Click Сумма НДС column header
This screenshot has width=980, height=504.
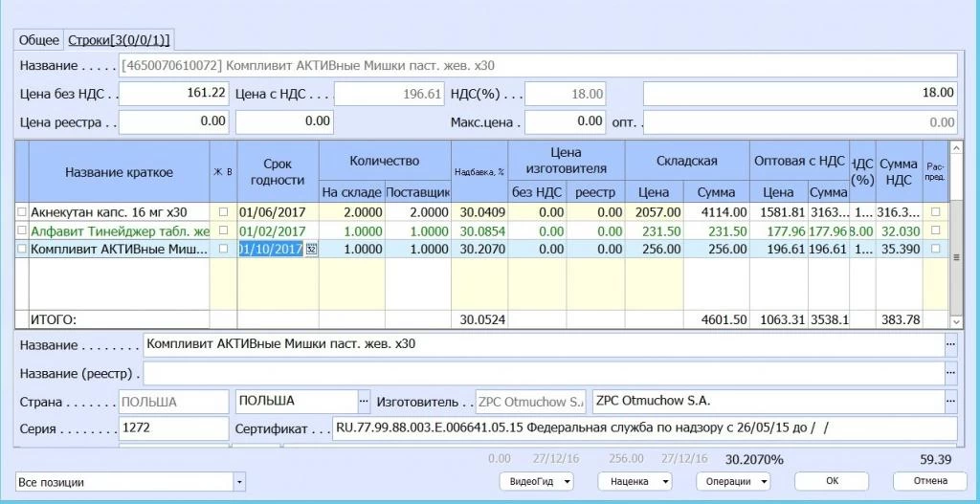pos(899,172)
